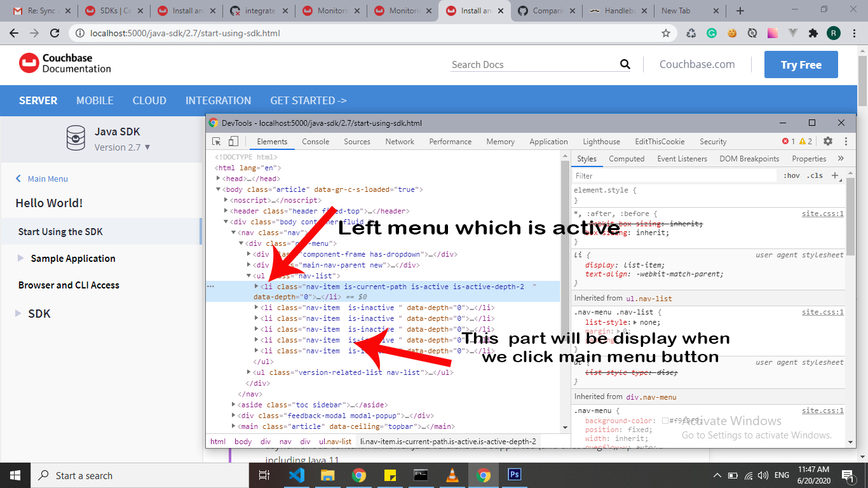Viewport: 868px width, 488px height.
Task: Open the Windows Start menu
Action: tap(15, 475)
